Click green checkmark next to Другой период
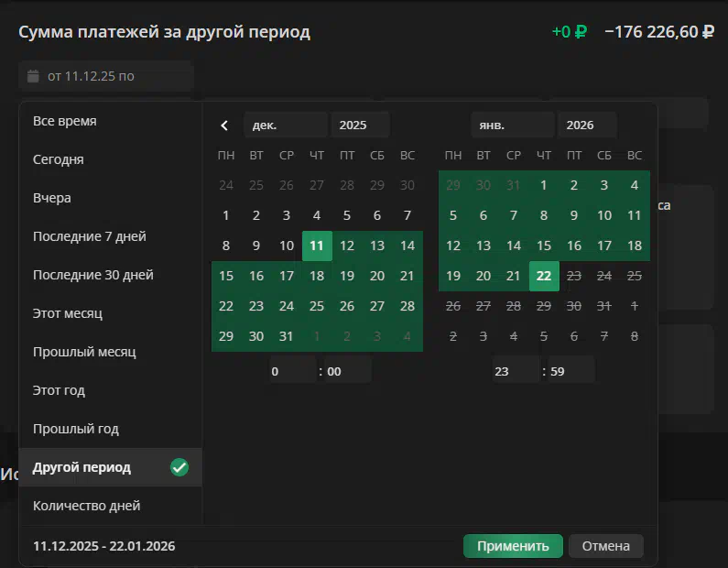This screenshot has height=568, width=728. coord(179,468)
